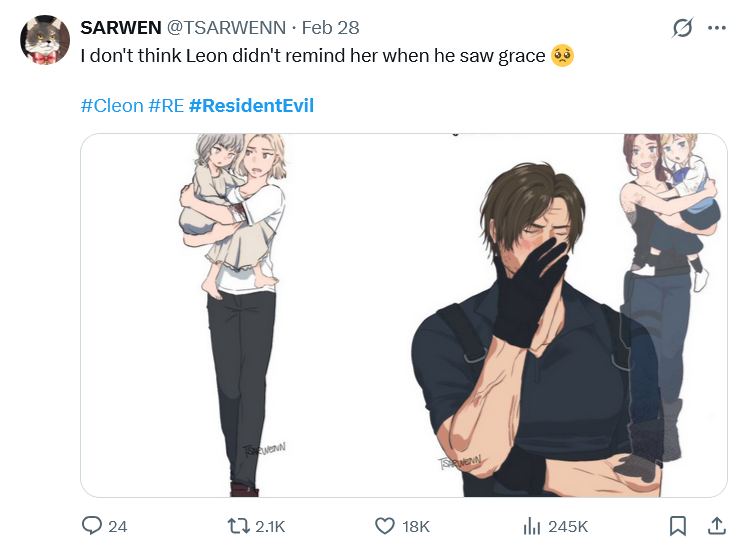Open the Feb 28 timestamp permalink
The height and width of the screenshot is (553, 748).
[331, 28]
